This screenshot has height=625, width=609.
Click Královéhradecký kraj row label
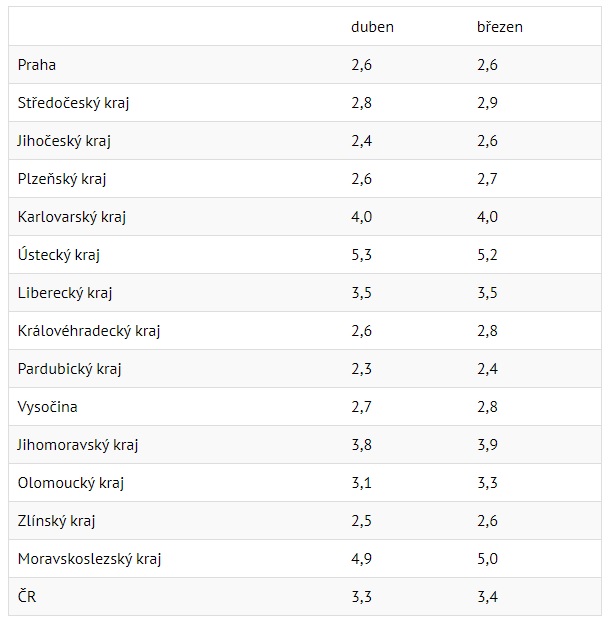point(89,331)
